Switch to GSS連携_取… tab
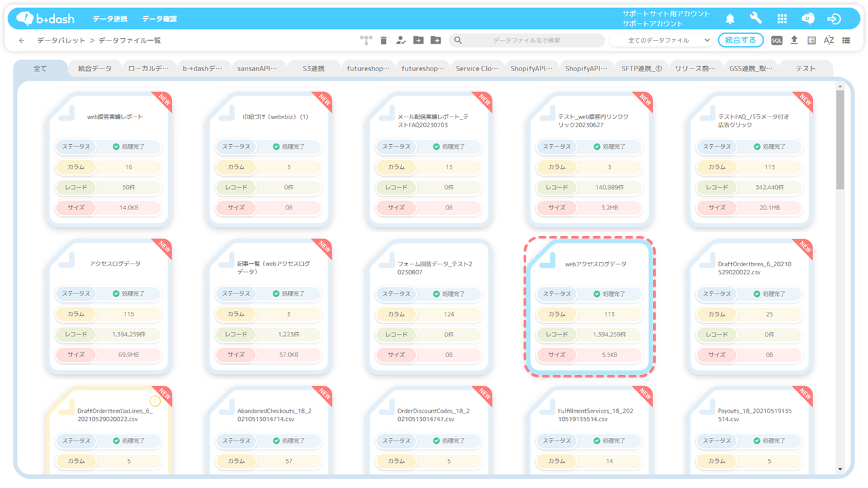 point(751,68)
